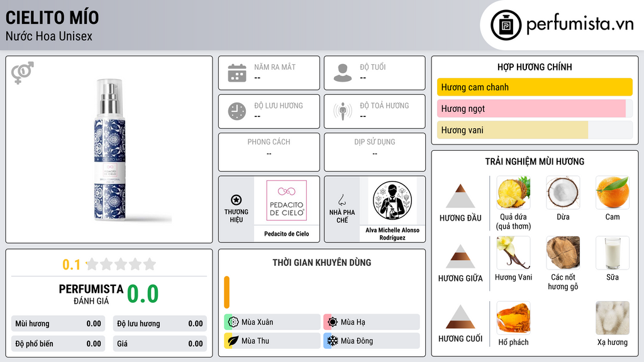Click the star badge icon above Thương hiệu

236,200
